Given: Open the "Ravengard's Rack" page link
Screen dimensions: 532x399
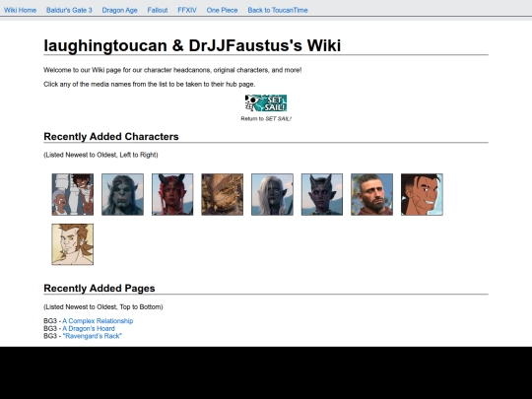Looking at the screenshot, I should (x=93, y=336).
